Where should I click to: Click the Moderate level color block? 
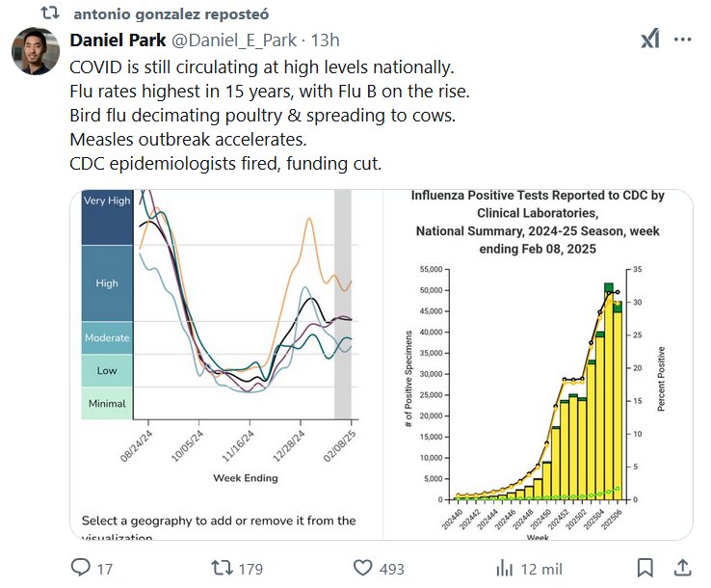[107, 338]
